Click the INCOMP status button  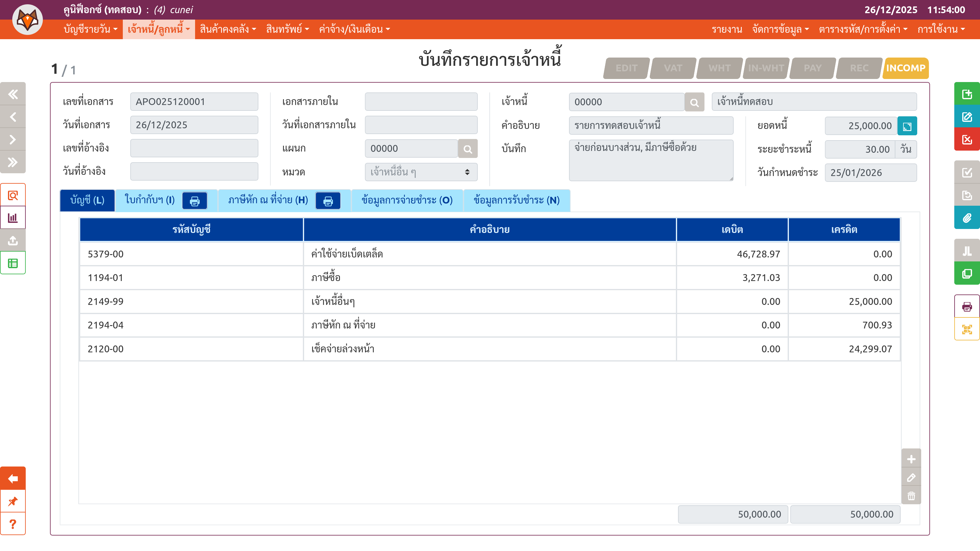click(x=906, y=68)
